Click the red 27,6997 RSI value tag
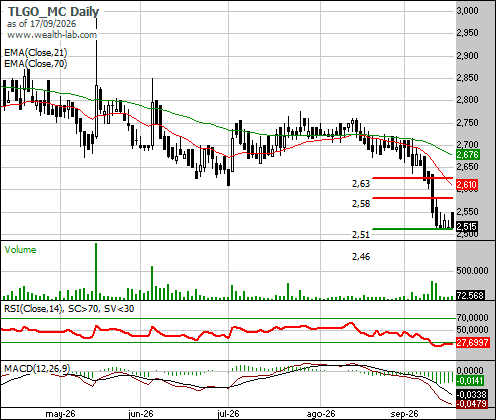This screenshot has width=496, height=420. (x=473, y=342)
